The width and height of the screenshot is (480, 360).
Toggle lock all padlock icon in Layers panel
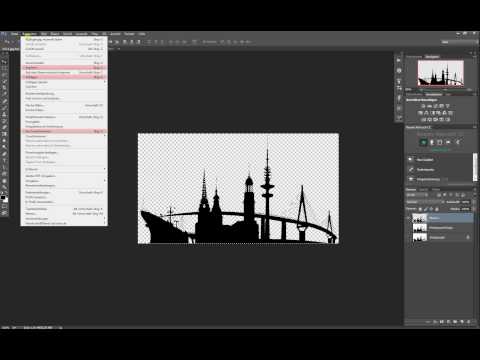436,209
